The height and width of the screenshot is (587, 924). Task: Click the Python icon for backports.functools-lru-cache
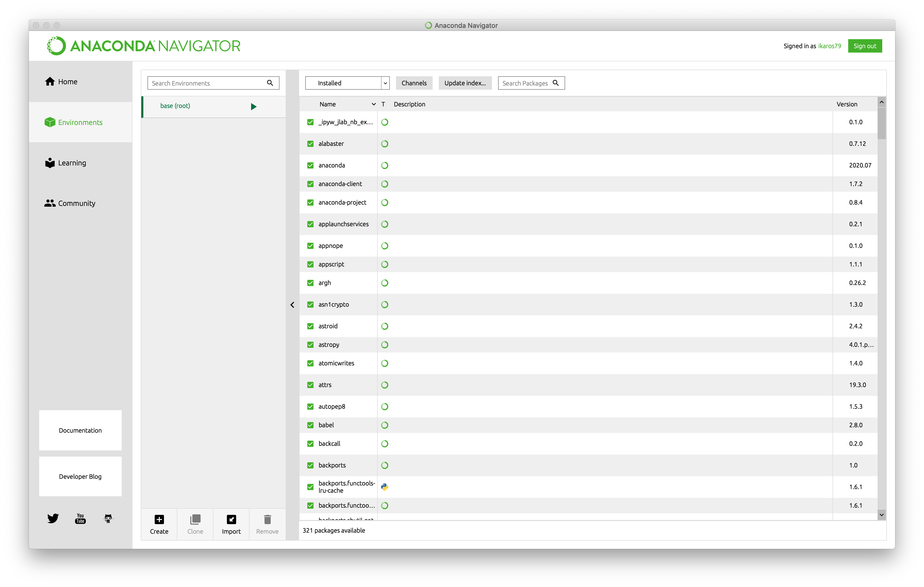point(384,487)
